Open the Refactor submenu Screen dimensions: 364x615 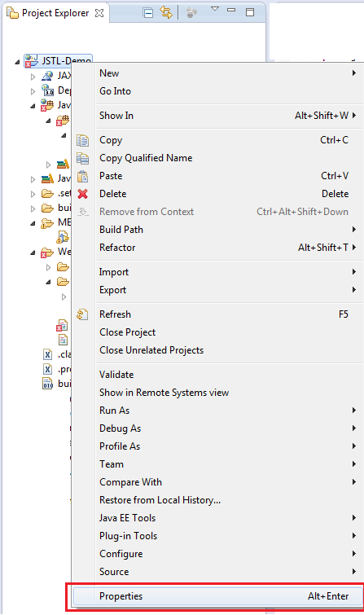click(217, 248)
